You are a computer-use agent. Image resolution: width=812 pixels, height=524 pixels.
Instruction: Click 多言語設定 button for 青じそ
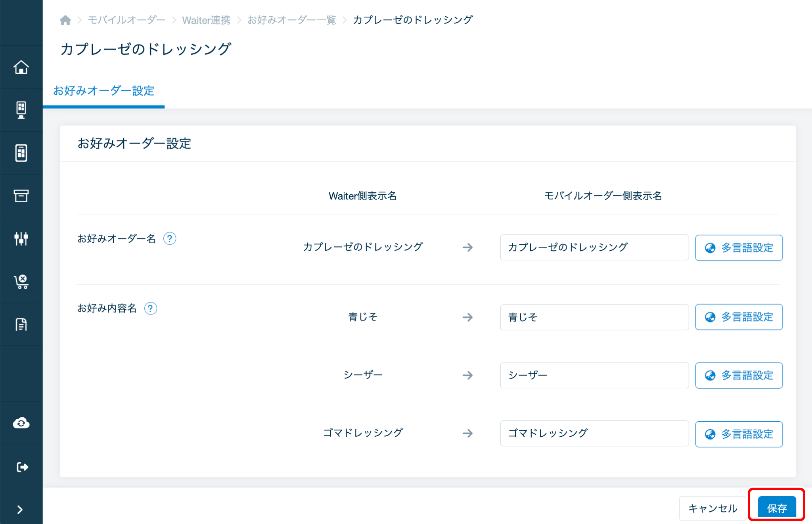pos(739,317)
